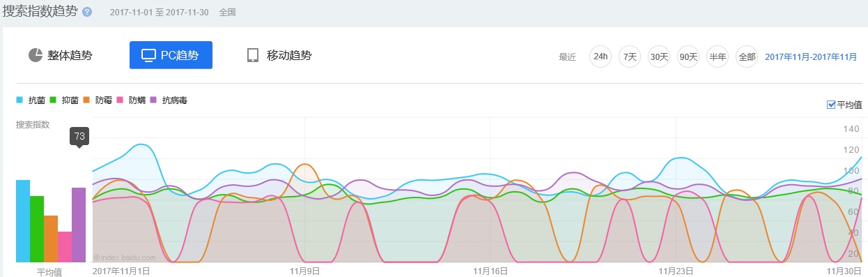The height and width of the screenshot is (277, 868).
Task: Switch to the 整体趋势 tab
Action: coord(60,55)
